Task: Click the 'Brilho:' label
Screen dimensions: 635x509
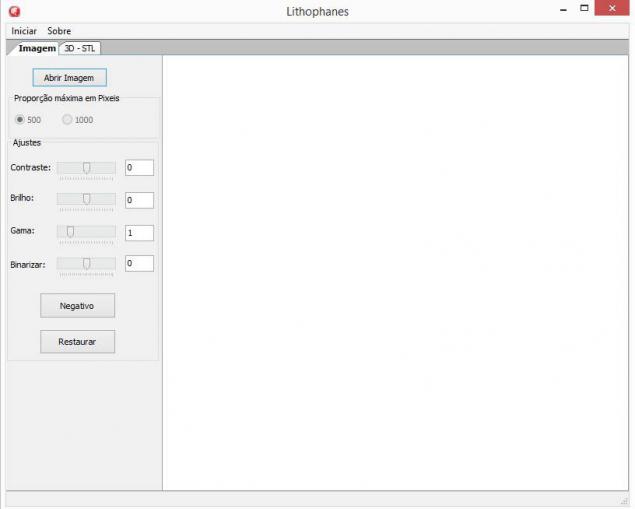Action: 22,198
